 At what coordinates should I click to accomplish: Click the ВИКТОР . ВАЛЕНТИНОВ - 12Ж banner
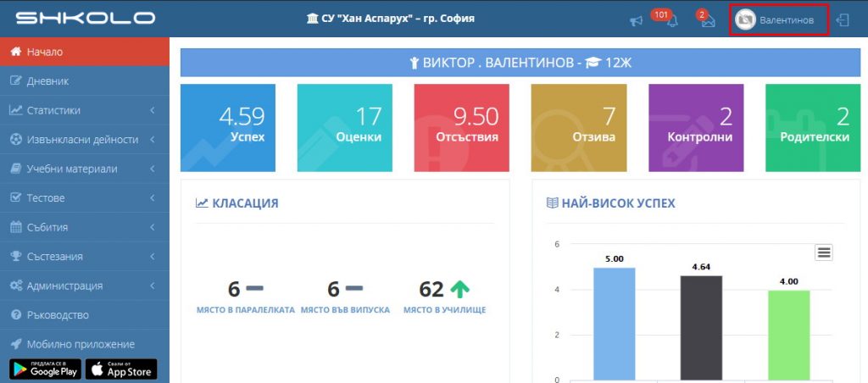520,63
